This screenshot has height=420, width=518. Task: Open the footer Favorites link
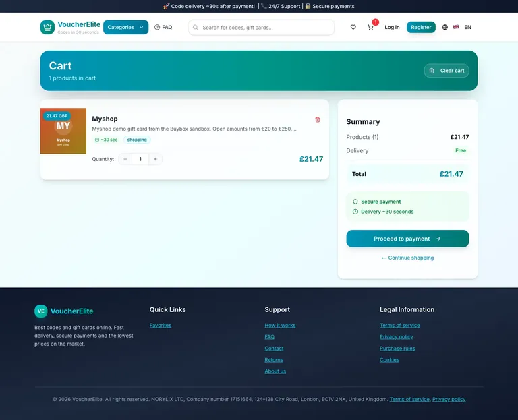161,325
